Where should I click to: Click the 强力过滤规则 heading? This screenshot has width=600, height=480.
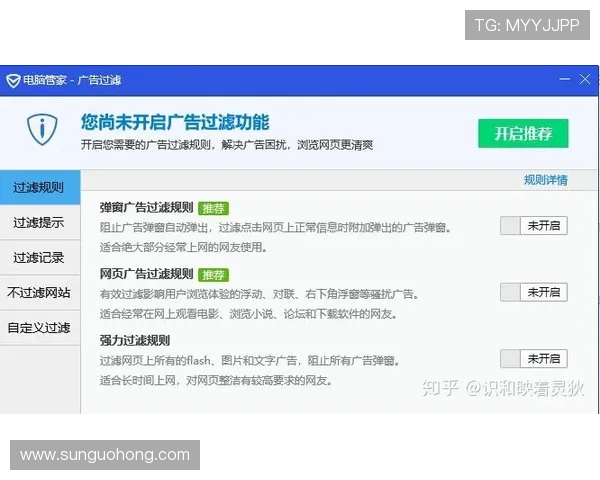pyautogui.click(x=135, y=340)
